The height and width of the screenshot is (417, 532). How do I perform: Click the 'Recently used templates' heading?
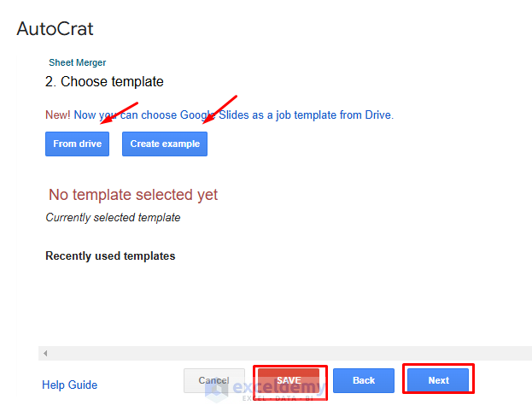(110, 255)
